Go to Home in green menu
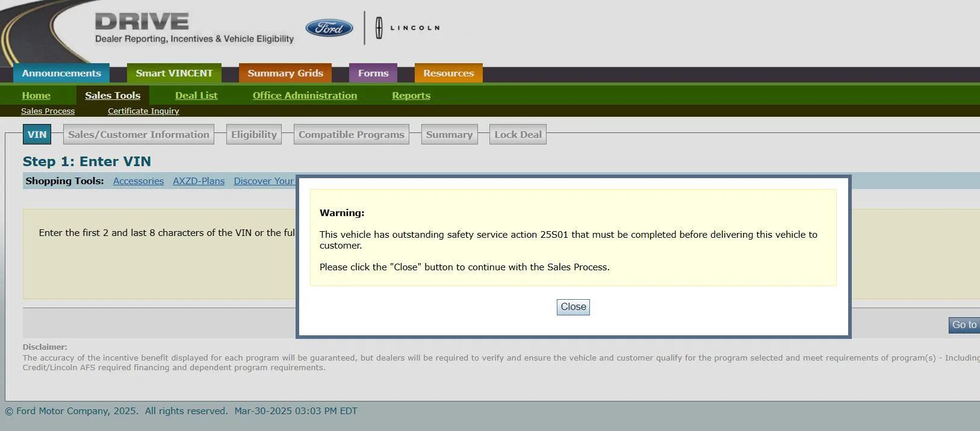This screenshot has width=980, height=431. (36, 95)
